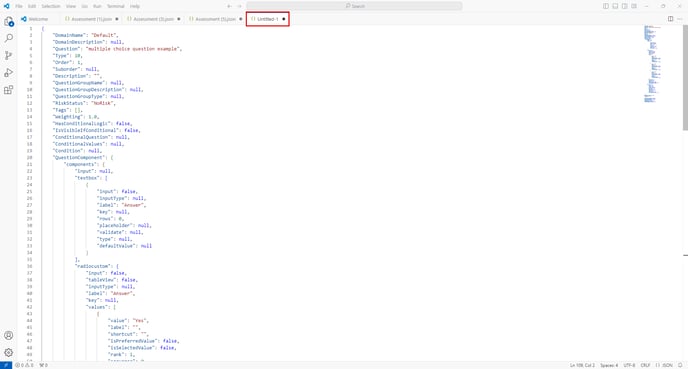Screen dimensions: 688x369
Task: Click the vertical scrollbar thumb in editor
Action: point(685,77)
